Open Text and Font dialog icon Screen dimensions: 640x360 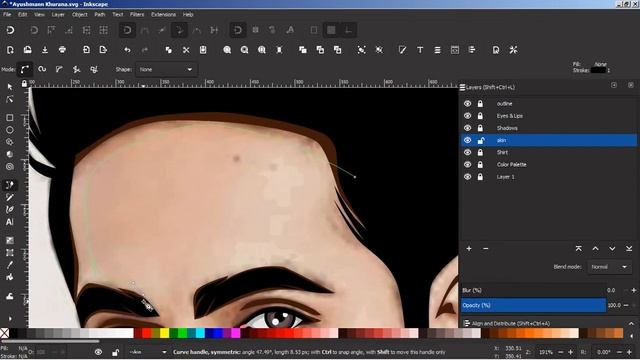pyautogui.click(x=420, y=50)
